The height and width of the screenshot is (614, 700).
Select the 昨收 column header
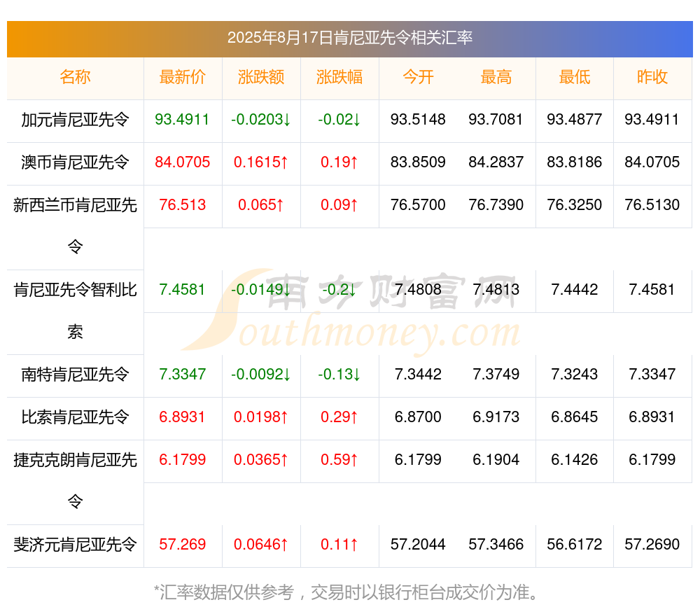[x=652, y=77]
